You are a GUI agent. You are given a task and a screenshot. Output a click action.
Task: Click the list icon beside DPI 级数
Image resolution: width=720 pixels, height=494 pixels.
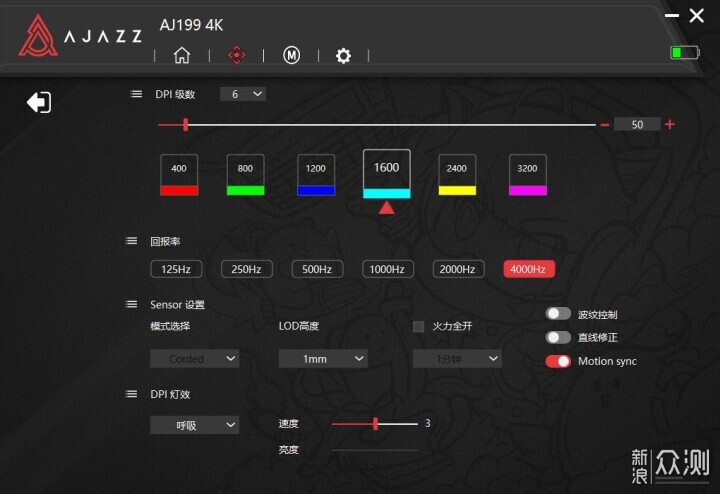coord(136,94)
